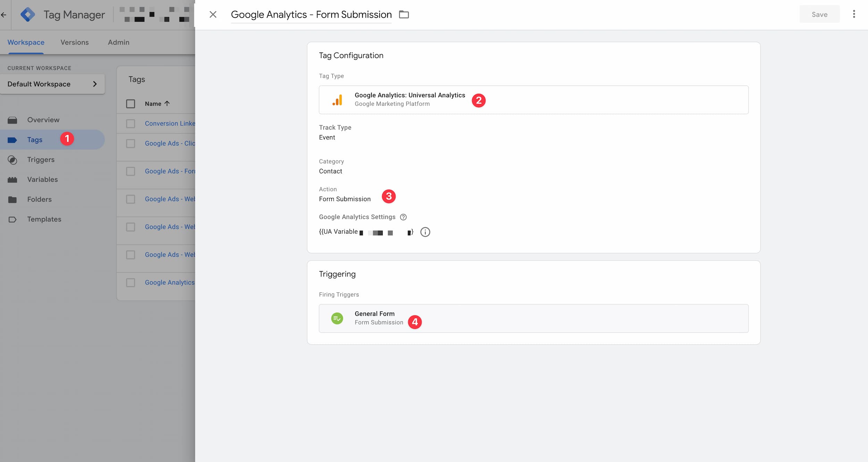Close the tag editor panel
The width and height of the screenshot is (868, 462).
pos(213,14)
